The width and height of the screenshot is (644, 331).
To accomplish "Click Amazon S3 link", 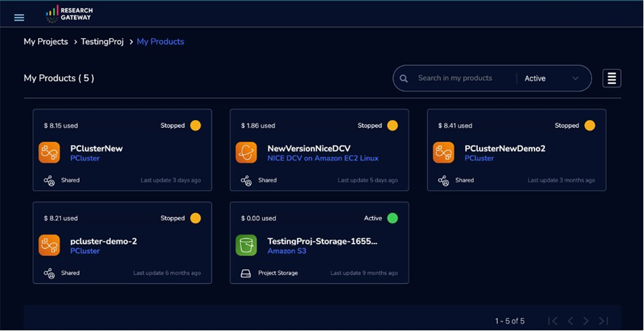I will point(287,251).
